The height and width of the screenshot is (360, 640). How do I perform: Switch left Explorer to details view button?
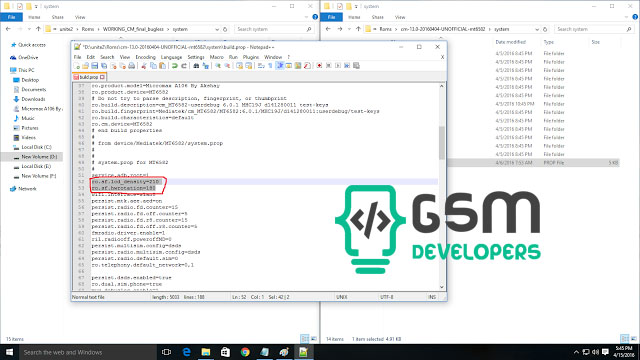coord(304,339)
